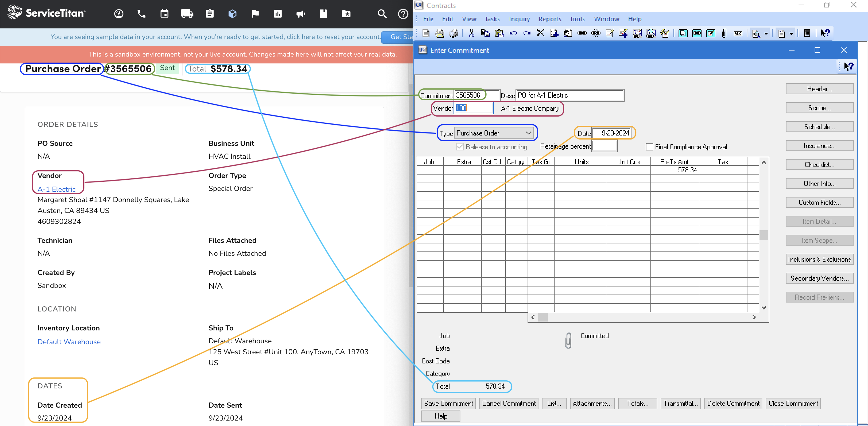Open the Type Purchase Order dropdown
Image resolution: width=868 pixels, height=426 pixels.
[x=494, y=133]
